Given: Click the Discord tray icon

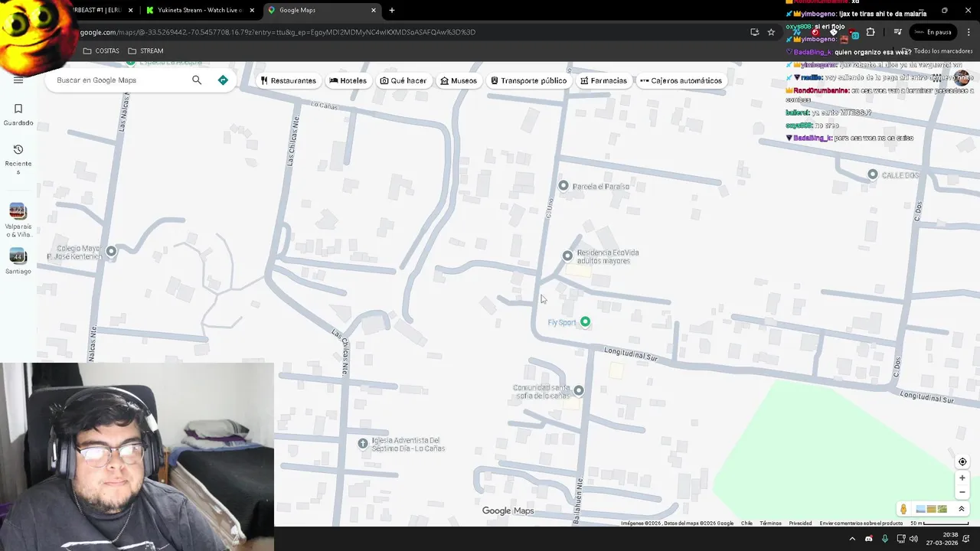Looking at the screenshot, I should pos(868,539).
